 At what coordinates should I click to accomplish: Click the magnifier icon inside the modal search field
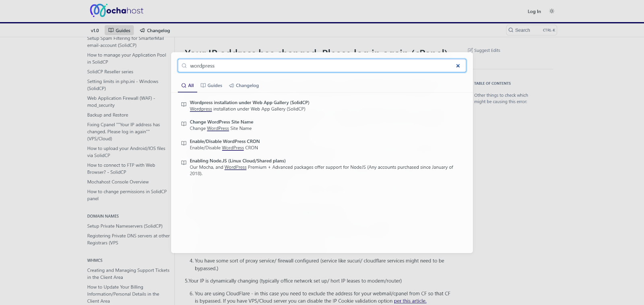184,66
